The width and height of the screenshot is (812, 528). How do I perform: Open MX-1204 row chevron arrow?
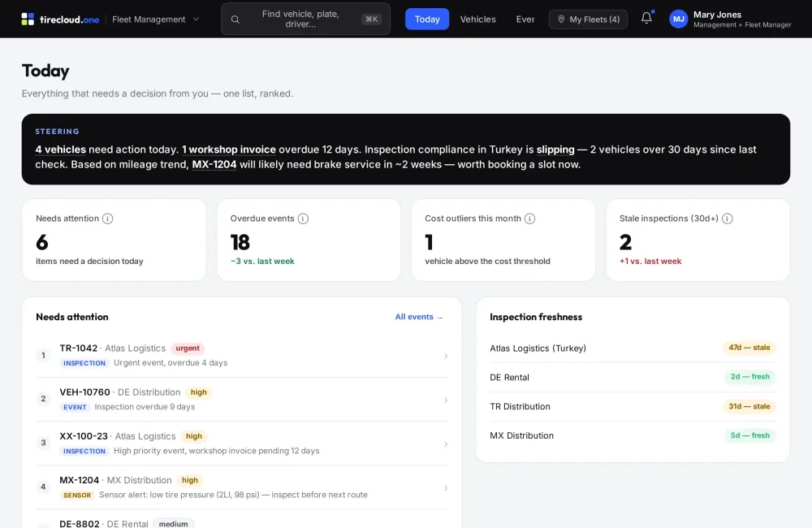[x=446, y=488]
